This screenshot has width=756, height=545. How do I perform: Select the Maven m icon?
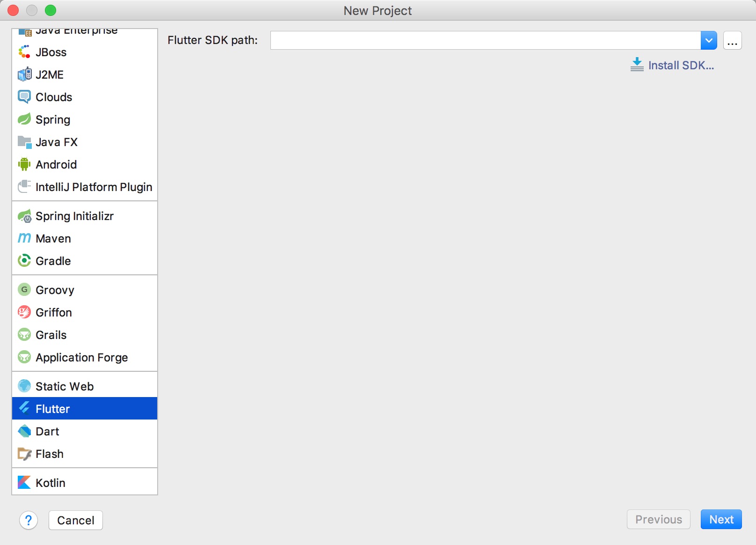coord(24,238)
